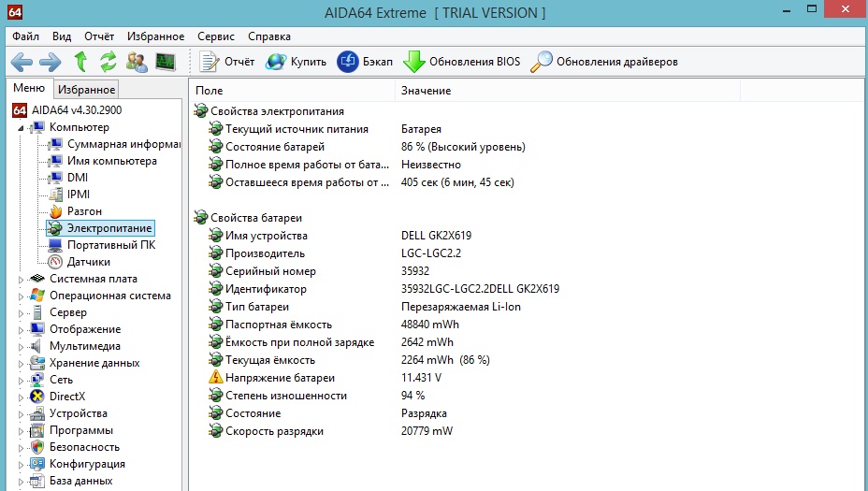Open the Избранное menu in menu bar
This screenshot has width=868, height=491.
point(155,36)
